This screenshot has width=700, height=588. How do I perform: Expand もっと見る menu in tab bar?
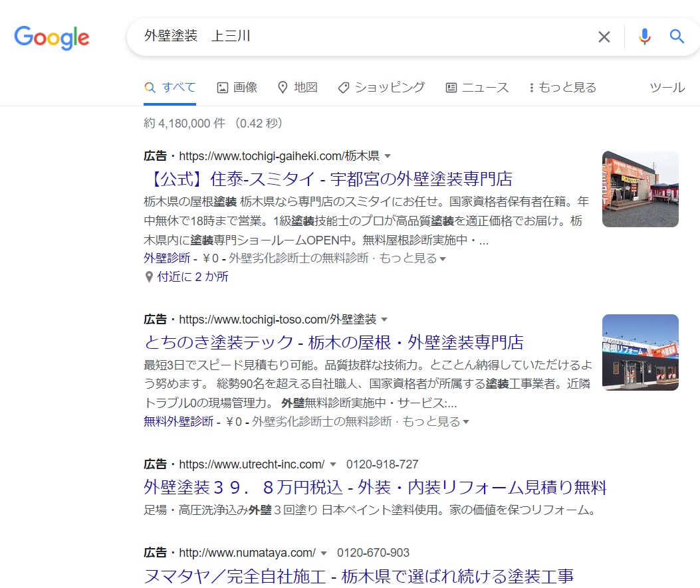[x=562, y=88]
